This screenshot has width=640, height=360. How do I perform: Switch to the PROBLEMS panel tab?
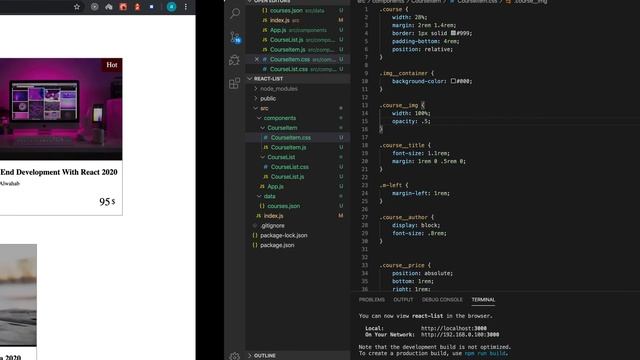pos(371,300)
